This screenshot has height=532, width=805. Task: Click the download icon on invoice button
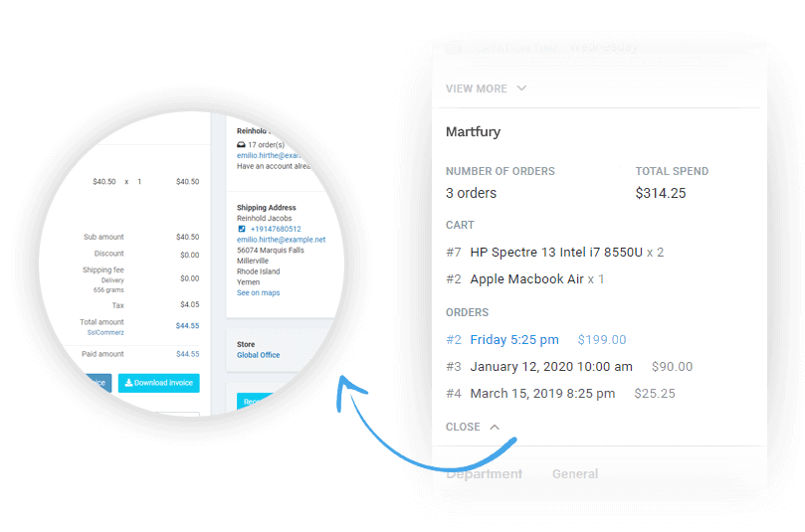point(127,383)
